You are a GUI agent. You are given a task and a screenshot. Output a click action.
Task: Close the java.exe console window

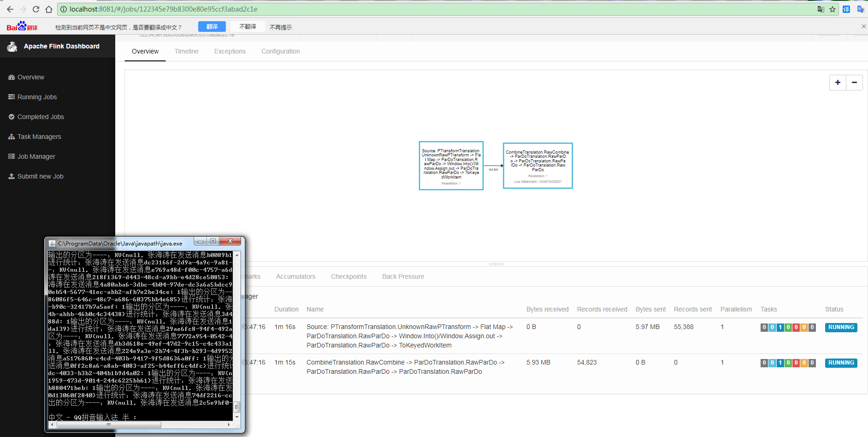click(x=230, y=241)
